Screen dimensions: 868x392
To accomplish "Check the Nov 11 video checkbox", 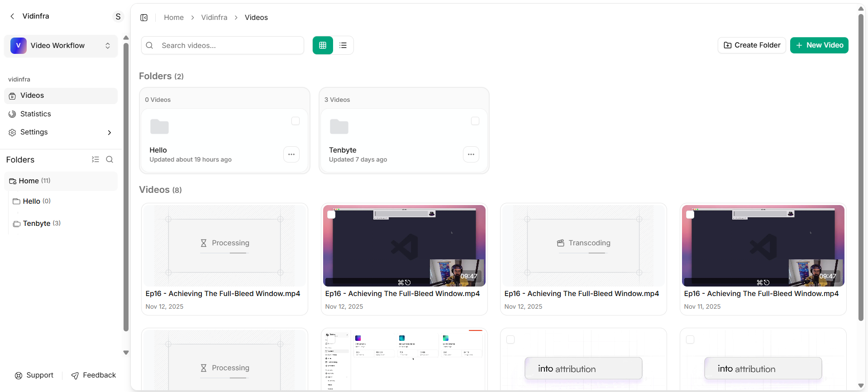I will [690, 215].
